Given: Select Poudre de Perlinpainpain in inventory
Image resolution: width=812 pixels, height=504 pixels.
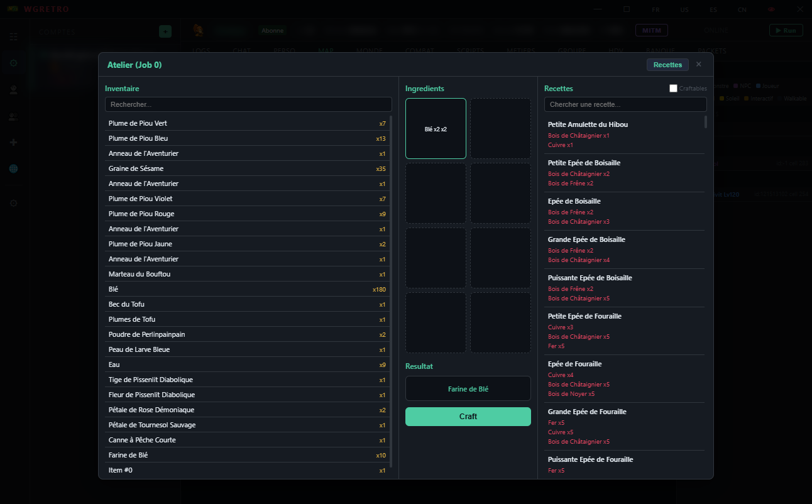Looking at the screenshot, I should click(x=248, y=334).
